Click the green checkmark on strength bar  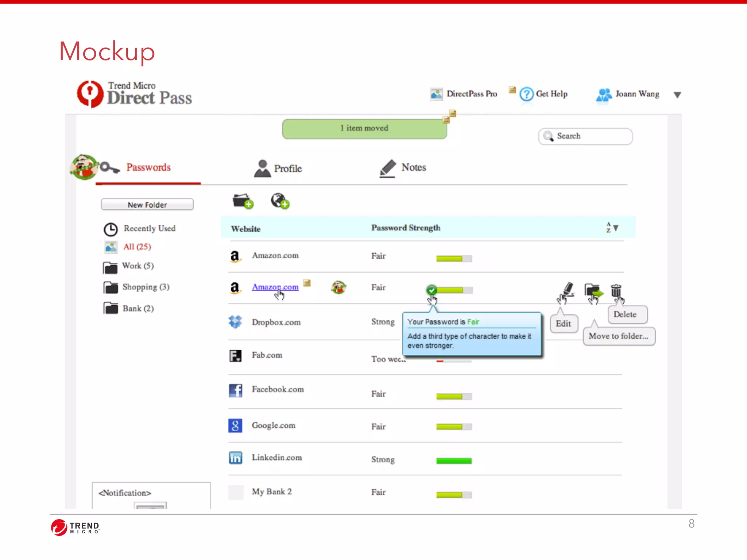[x=431, y=290]
